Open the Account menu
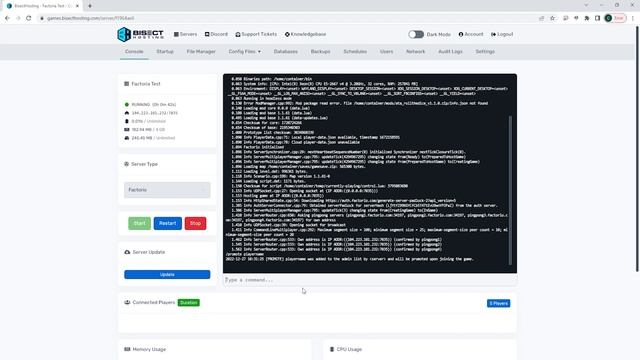The width and height of the screenshot is (640, 360). coord(471,34)
